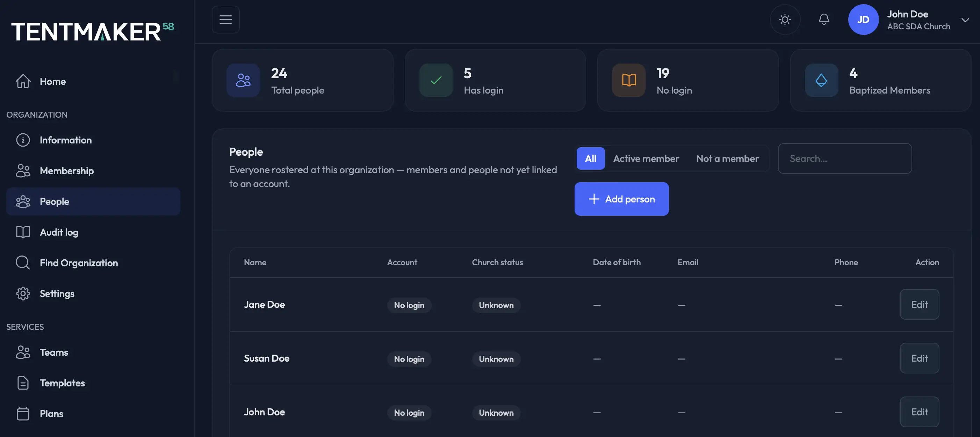This screenshot has width=980, height=437.
Task: Open notifications with the bell icon
Action: (x=824, y=20)
